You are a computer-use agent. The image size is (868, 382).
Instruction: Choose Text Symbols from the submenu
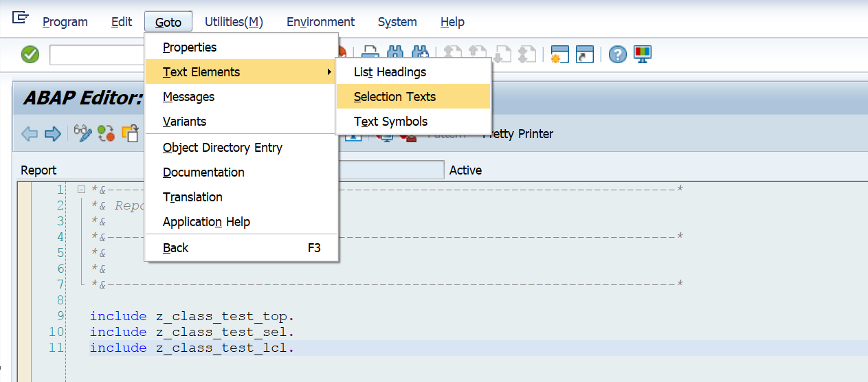tap(414, 122)
